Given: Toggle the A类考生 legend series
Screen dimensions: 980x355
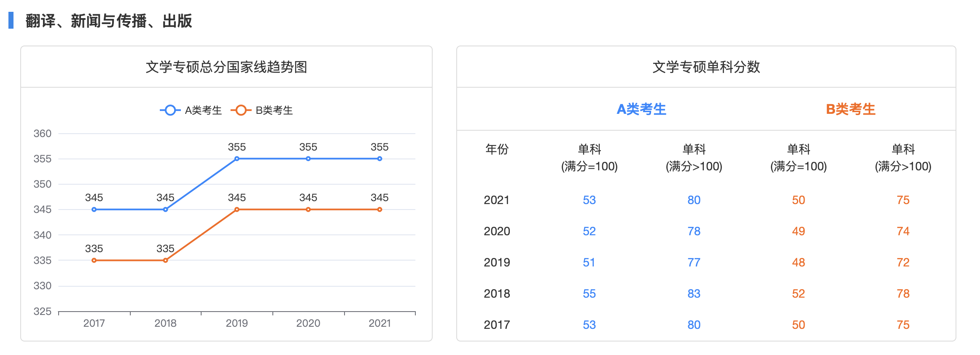Looking at the screenshot, I should (191, 110).
